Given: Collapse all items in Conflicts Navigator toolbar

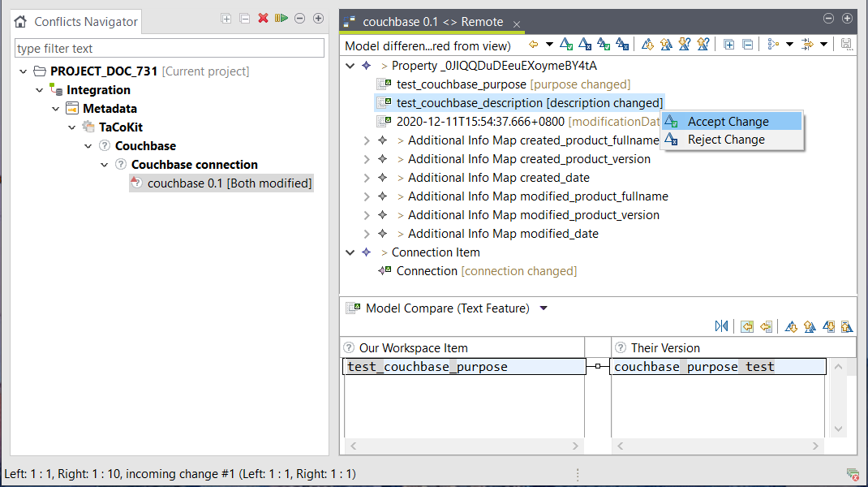Looking at the screenshot, I should tap(244, 18).
